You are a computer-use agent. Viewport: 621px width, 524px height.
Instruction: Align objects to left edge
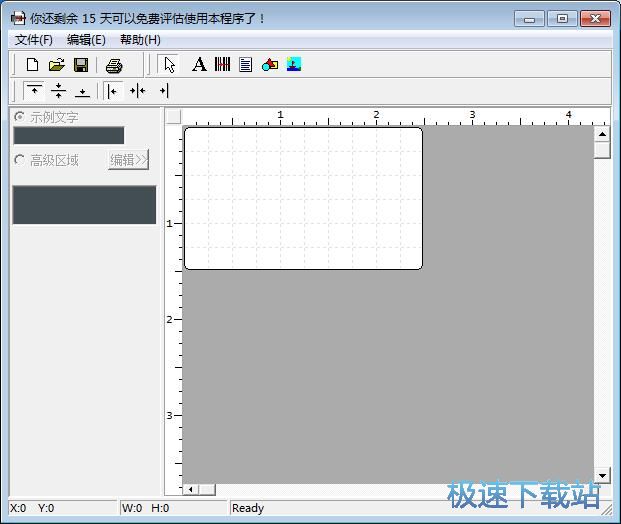tap(114, 91)
